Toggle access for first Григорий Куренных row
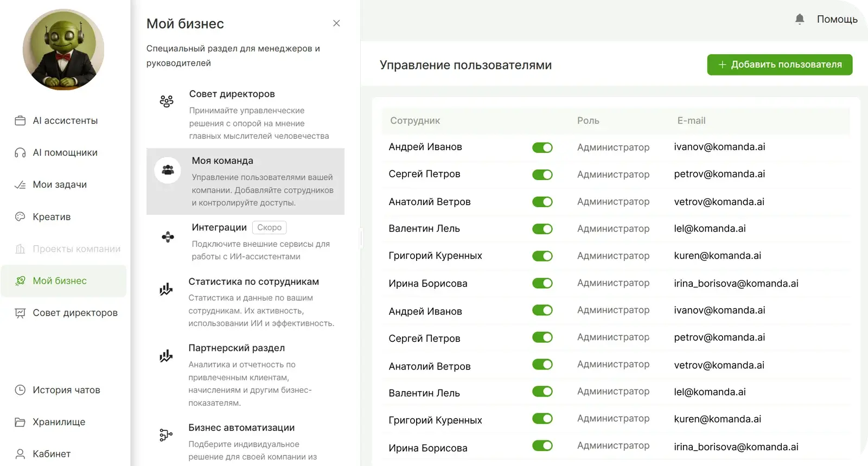The height and width of the screenshot is (466, 868). click(542, 256)
